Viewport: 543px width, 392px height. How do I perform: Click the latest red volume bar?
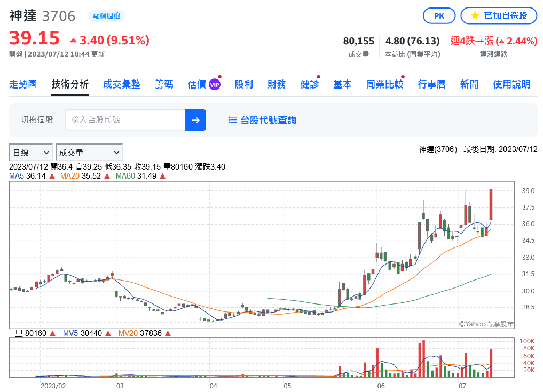pos(491,363)
